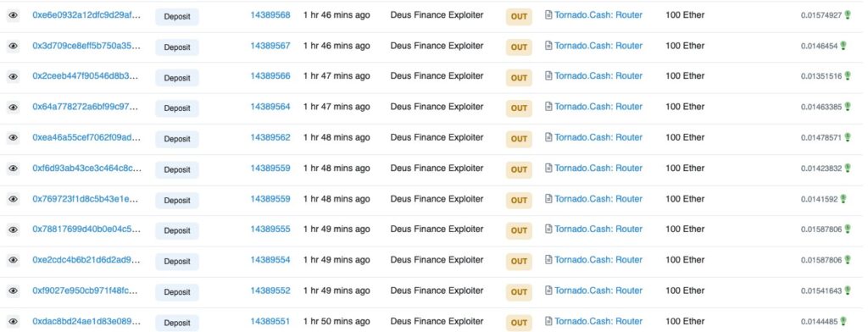Click the Deposit method badge for 0xea46a55cef7062f09ad
Screen dimensions: 868x332
(177, 139)
